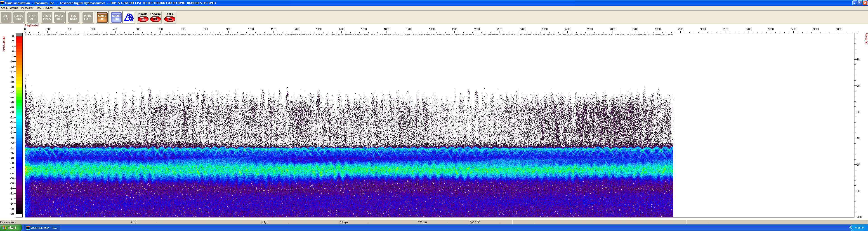The height and width of the screenshot is (231, 868).
Task: Click the DGPS N/A status indicator
Action: coord(170,18)
